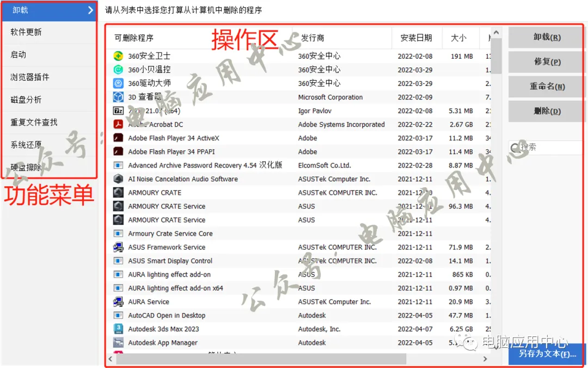Click the 卸载(R) button
This screenshot has width=588, height=368.
(x=547, y=37)
